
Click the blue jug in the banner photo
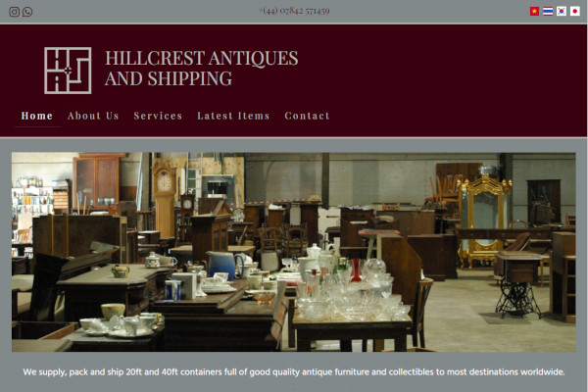225,266
